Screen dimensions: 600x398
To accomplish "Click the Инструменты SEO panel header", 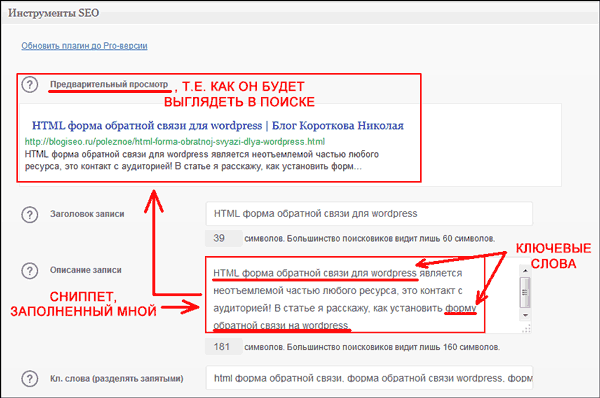I will click(x=300, y=13).
